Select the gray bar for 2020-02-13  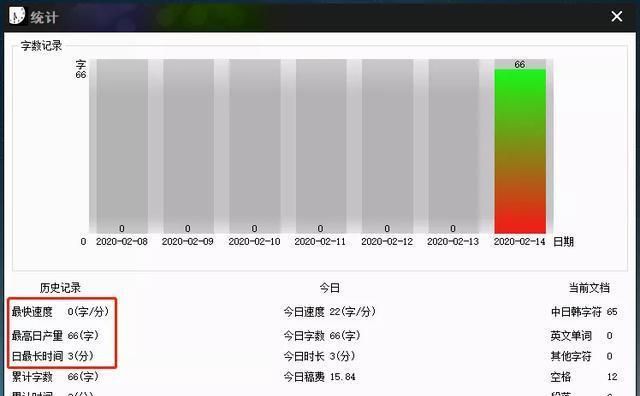pos(453,146)
